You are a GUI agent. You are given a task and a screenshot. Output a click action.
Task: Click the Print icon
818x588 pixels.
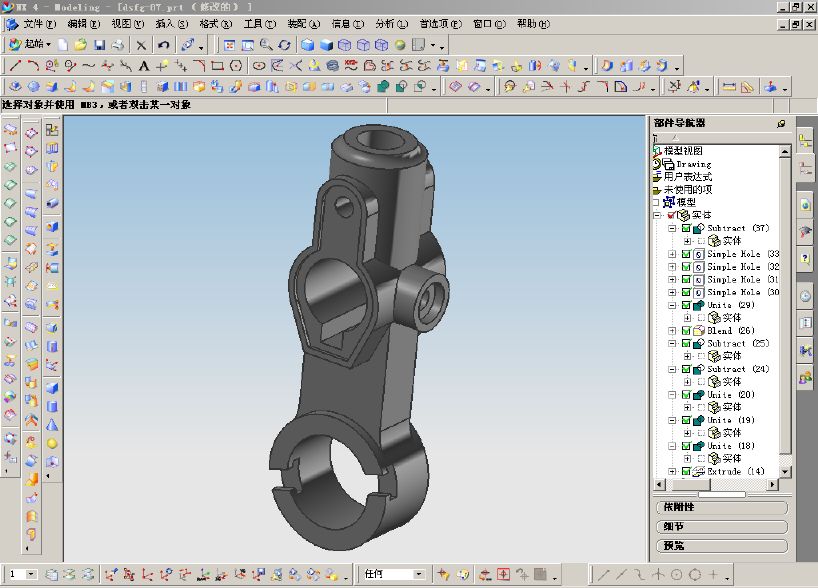click(117, 45)
